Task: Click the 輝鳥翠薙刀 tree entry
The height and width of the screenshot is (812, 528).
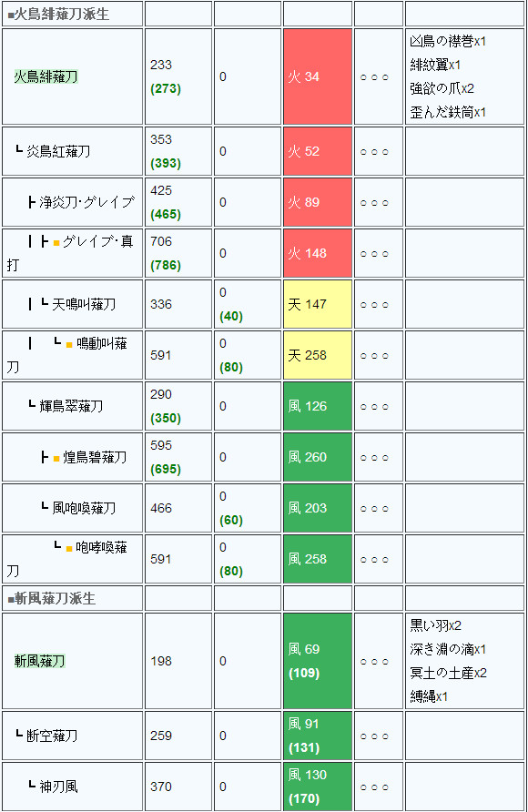Action: tap(71, 406)
